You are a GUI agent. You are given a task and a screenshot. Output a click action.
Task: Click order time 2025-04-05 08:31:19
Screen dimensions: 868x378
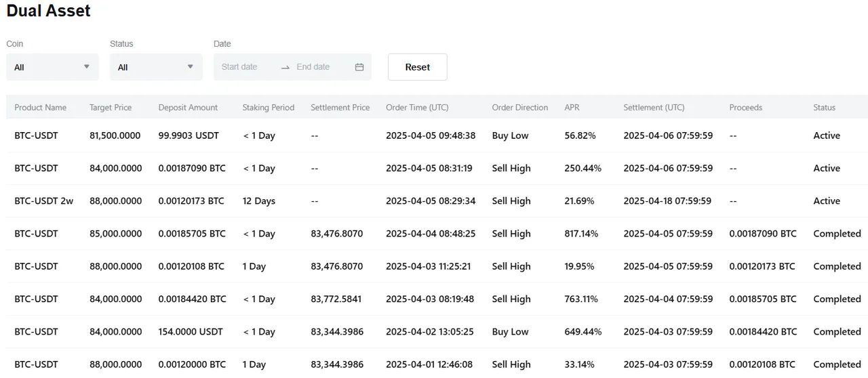429,168
